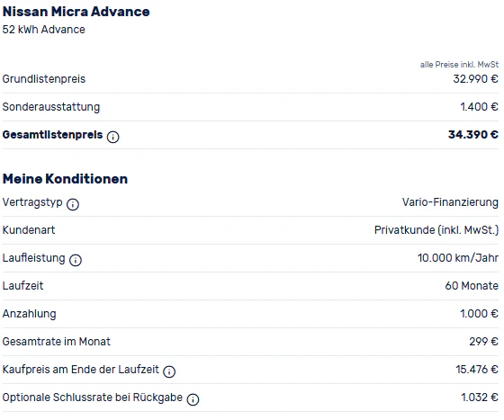
Task: Open info icon beside Gesamtlistenpreis
Action: [x=112, y=137]
